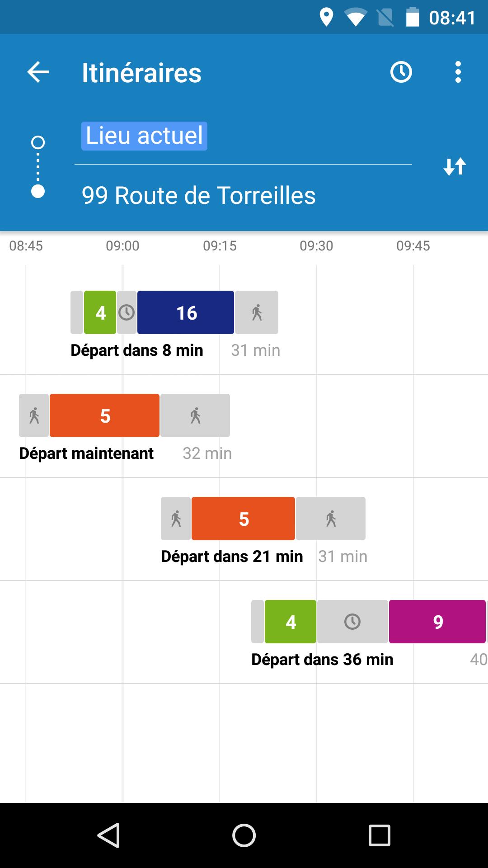Image resolution: width=488 pixels, height=868 pixels.
Task: Open departure time clock icon
Action: [x=401, y=72]
